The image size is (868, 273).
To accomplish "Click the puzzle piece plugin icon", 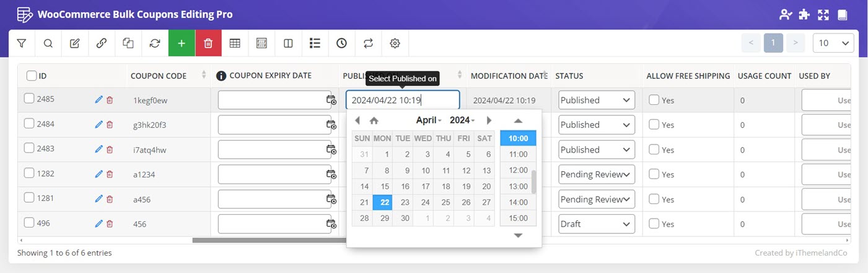I will coord(805,14).
